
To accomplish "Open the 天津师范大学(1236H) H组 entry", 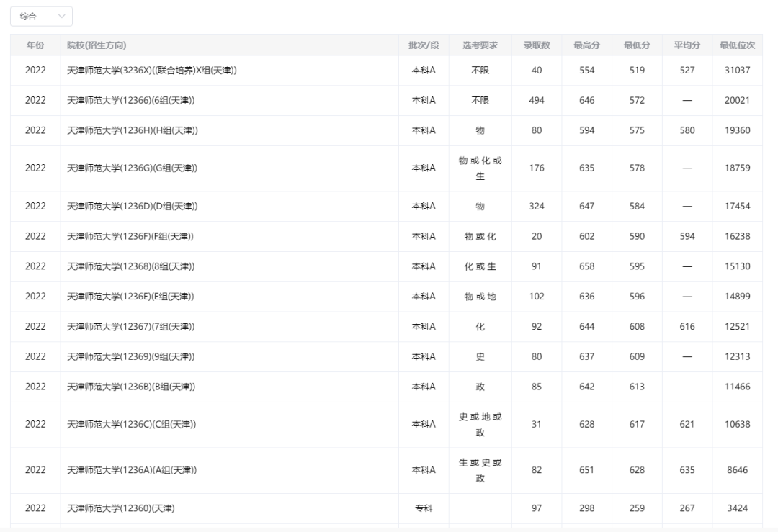I will (132, 130).
